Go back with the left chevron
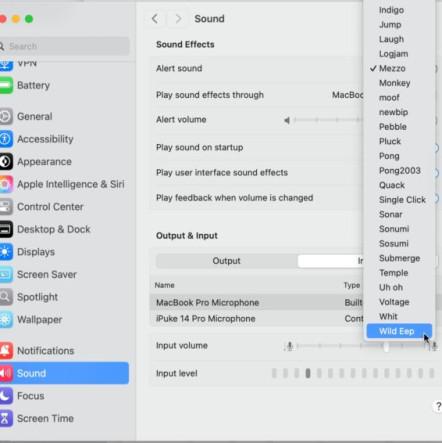 click(155, 19)
